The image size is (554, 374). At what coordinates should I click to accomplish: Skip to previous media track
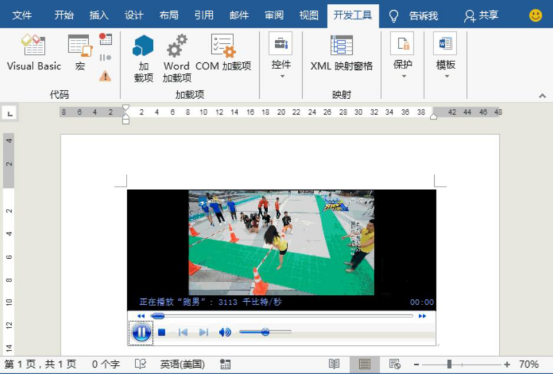coord(183,332)
